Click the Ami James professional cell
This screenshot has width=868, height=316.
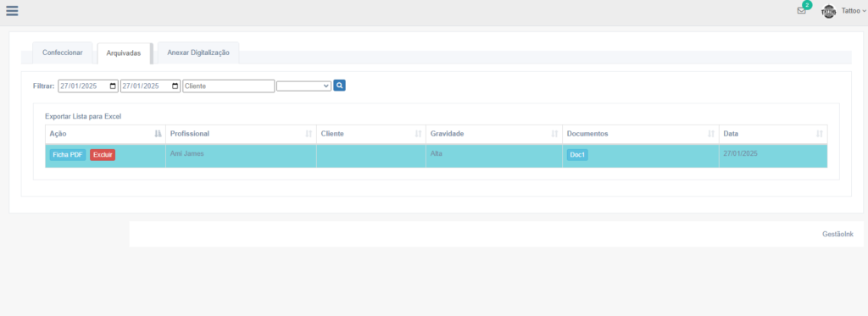241,156
